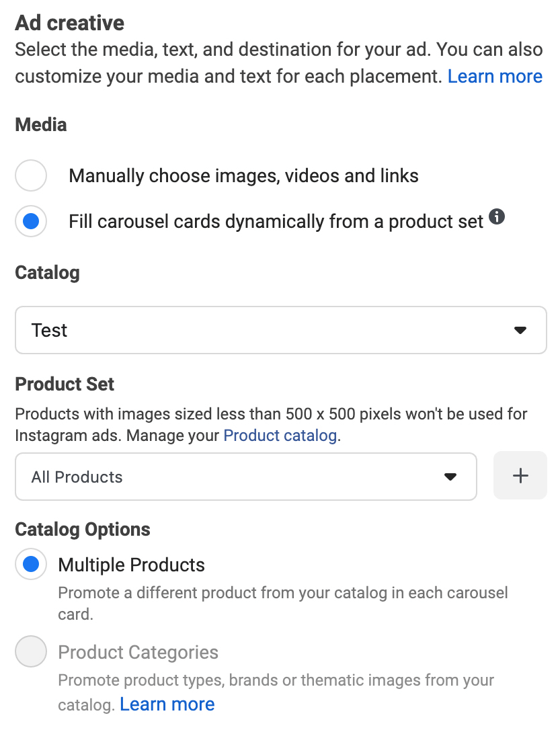Click the info icon beside carousel option
The height and width of the screenshot is (730, 560).
[x=497, y=217]
